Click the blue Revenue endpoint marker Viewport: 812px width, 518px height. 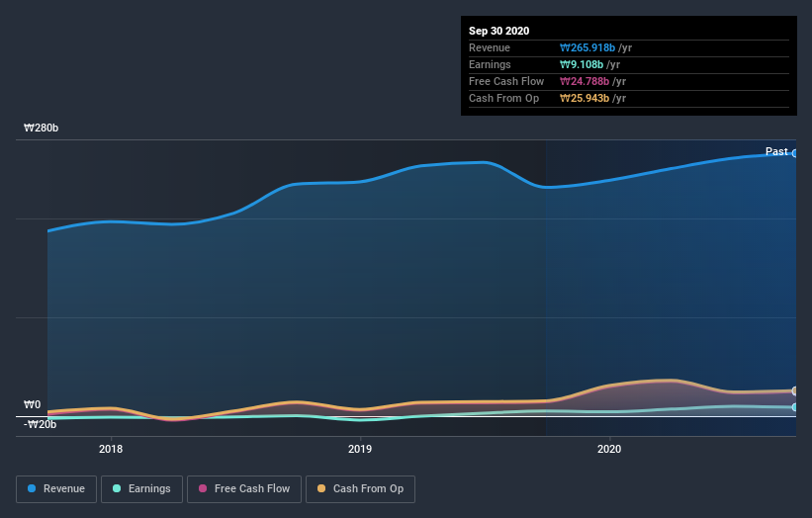795,153
